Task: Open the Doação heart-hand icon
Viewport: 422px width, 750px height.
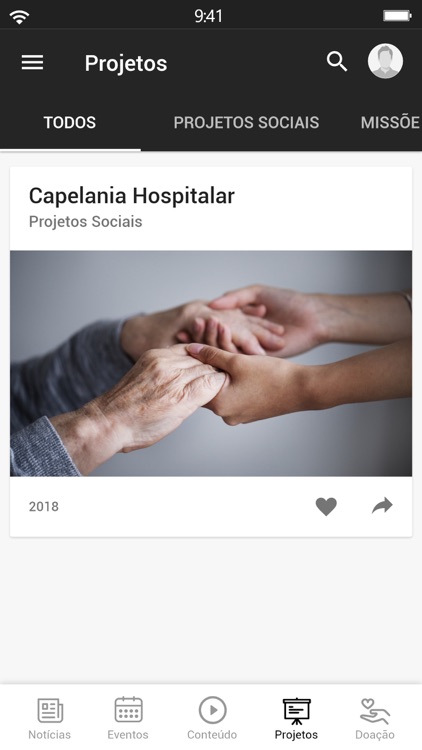Action: click(x=375, y=711)
